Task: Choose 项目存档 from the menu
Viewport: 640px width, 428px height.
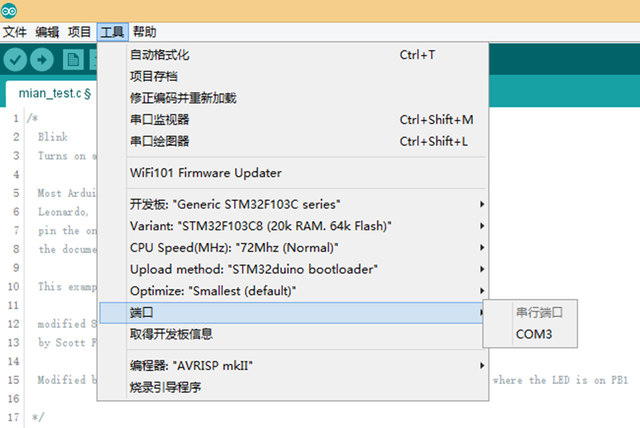Action: 293,76
